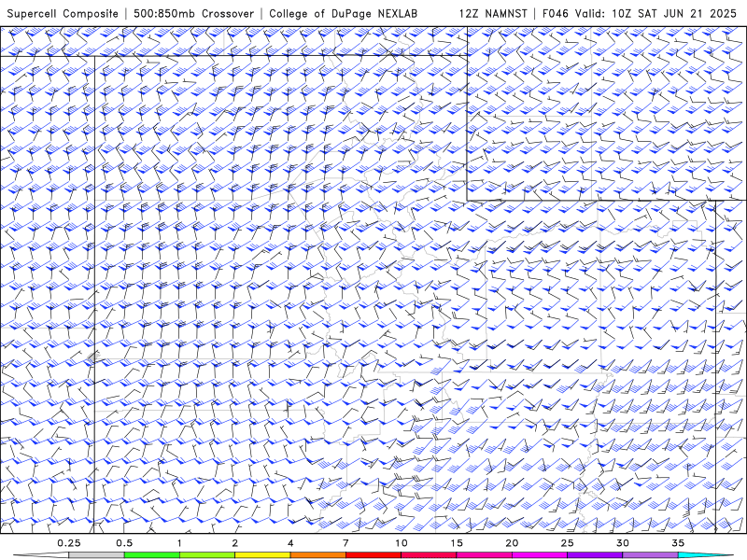Click the '500:850mb Crossover' header label
The image size is (747, 560).
pyautogui.click(x=194, y=13)
